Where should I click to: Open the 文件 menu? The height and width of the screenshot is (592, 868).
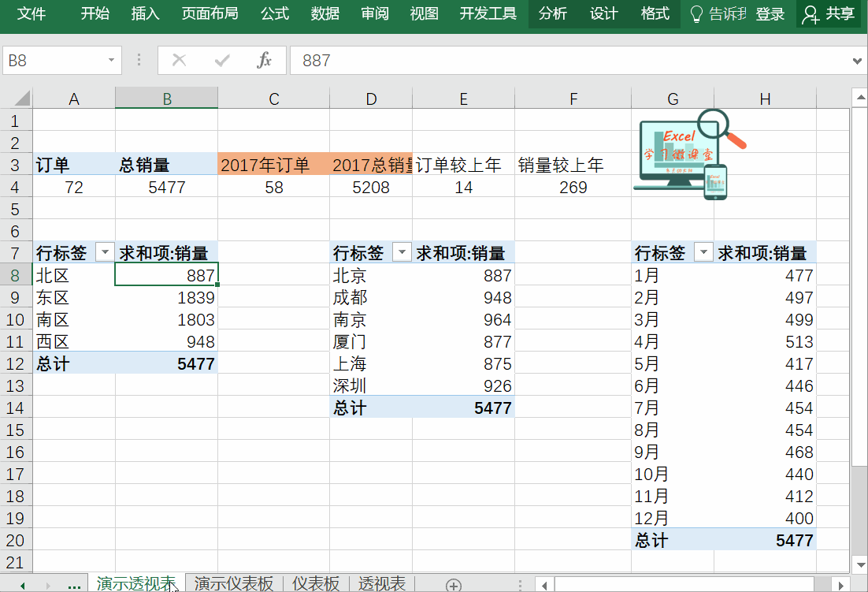click(32, 14)
